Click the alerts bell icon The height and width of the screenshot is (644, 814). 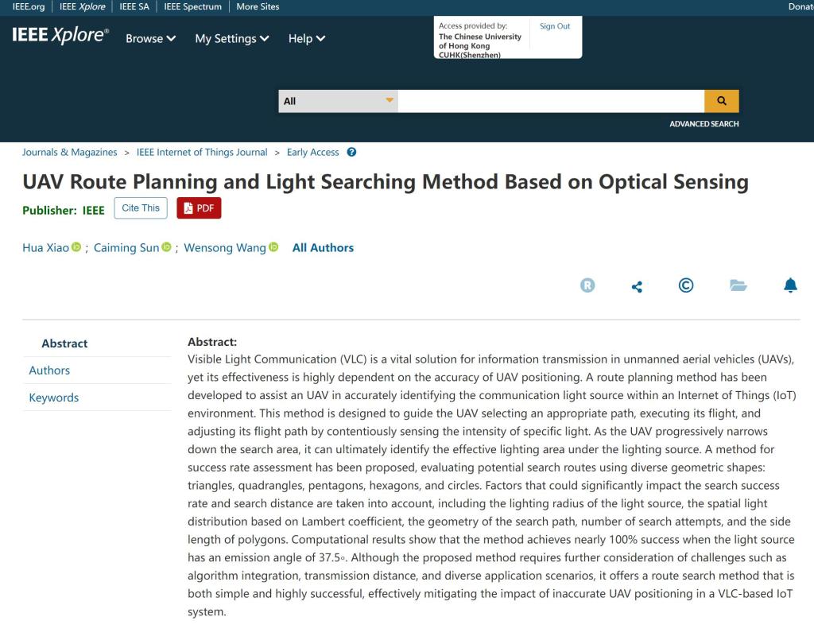(x=790, y=286)
